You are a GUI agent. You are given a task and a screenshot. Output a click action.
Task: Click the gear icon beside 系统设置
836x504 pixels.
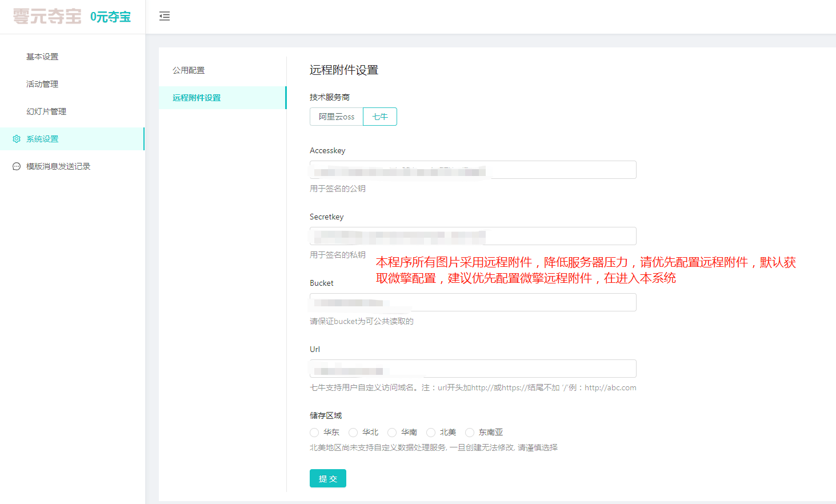point(17,139)
